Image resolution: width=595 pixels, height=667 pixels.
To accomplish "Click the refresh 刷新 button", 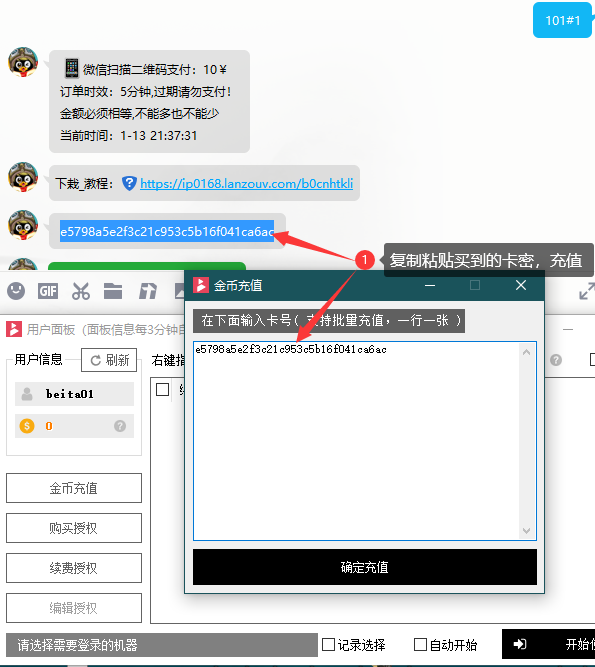I will point(109,360).
